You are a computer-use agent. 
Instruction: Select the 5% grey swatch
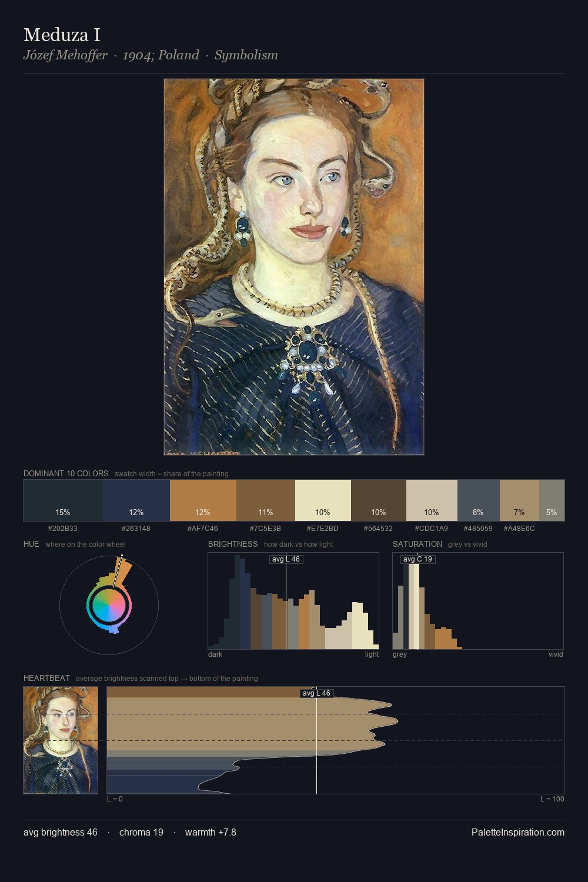click(552, 500)
